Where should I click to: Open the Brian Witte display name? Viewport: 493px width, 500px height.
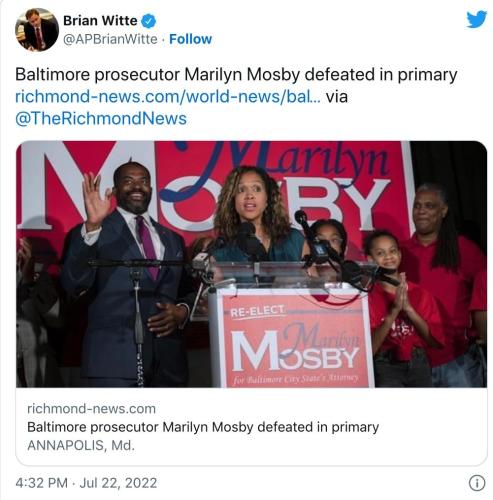100,21
